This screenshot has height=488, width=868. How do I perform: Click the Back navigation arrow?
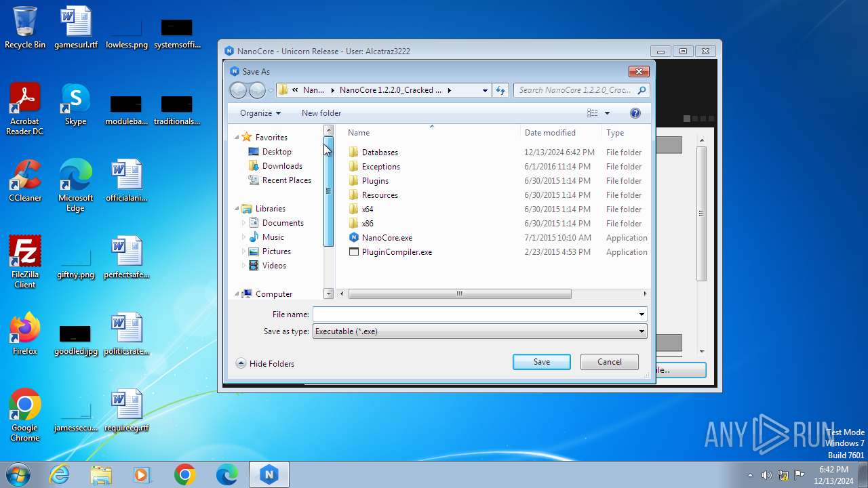coord(239,90)
